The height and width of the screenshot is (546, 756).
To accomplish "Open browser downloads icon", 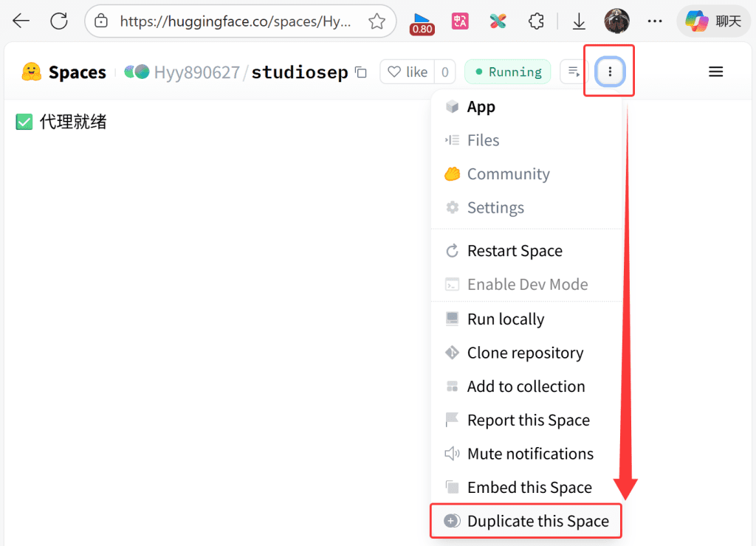I will (579, 21).
